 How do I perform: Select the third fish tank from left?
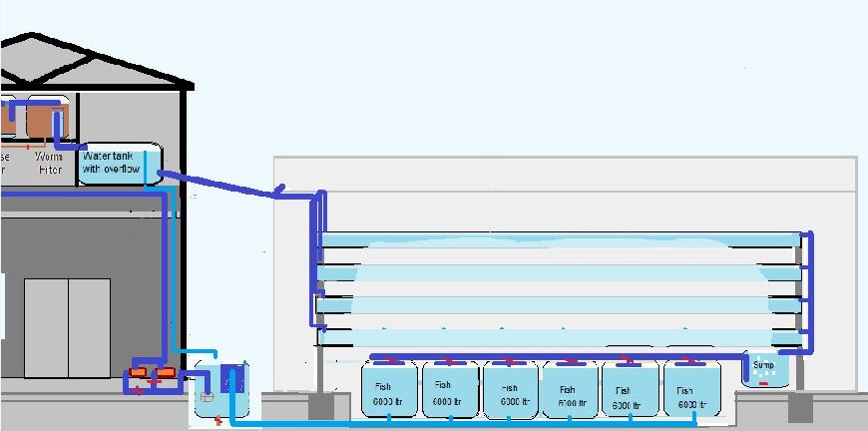[510, 390]
